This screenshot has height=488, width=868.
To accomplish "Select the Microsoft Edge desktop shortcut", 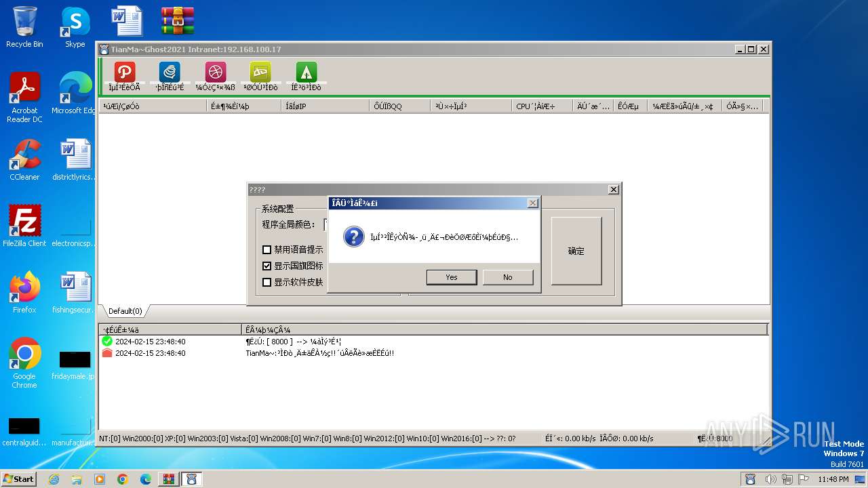I will (75, 94).
